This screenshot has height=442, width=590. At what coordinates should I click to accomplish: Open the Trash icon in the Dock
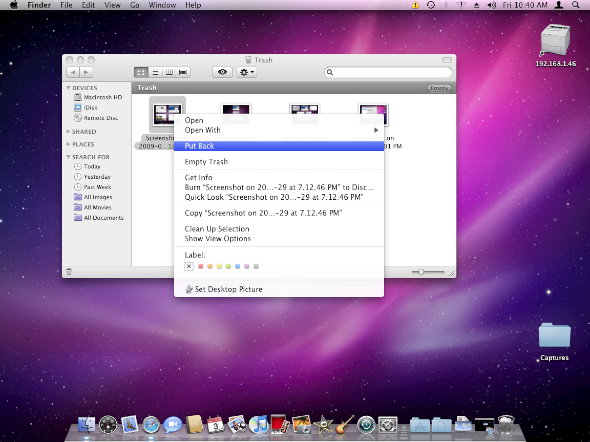506,425
